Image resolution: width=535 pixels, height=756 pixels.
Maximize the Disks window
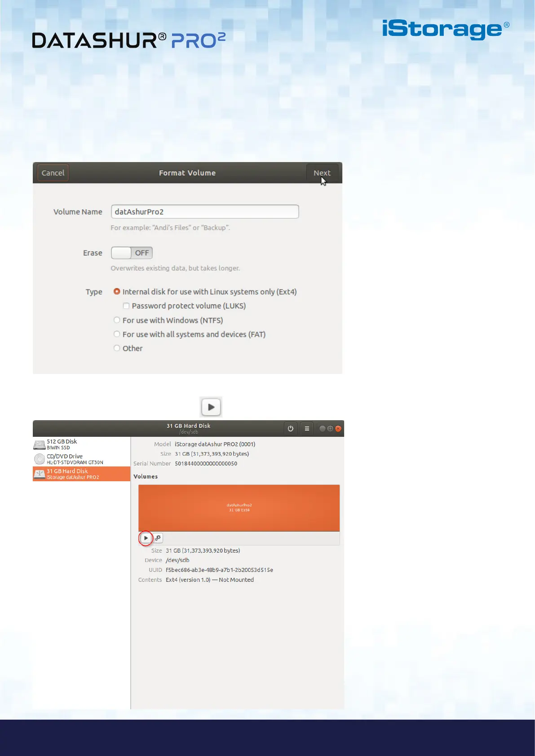click(330, 428)
